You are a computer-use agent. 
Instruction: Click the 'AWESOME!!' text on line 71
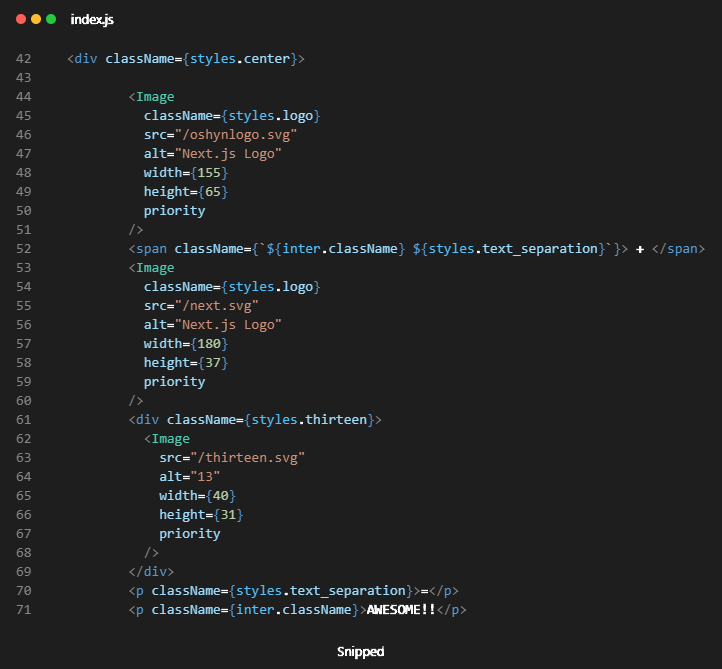[x=401, y=610]
